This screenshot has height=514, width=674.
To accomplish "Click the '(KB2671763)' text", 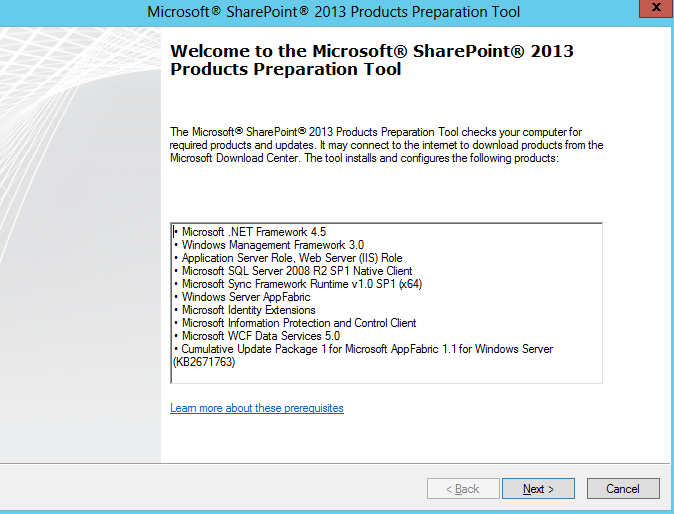I will point(204,362).
